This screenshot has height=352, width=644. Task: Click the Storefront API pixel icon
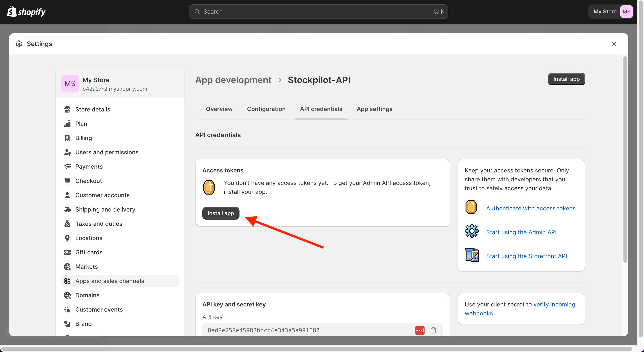[472, 255]
